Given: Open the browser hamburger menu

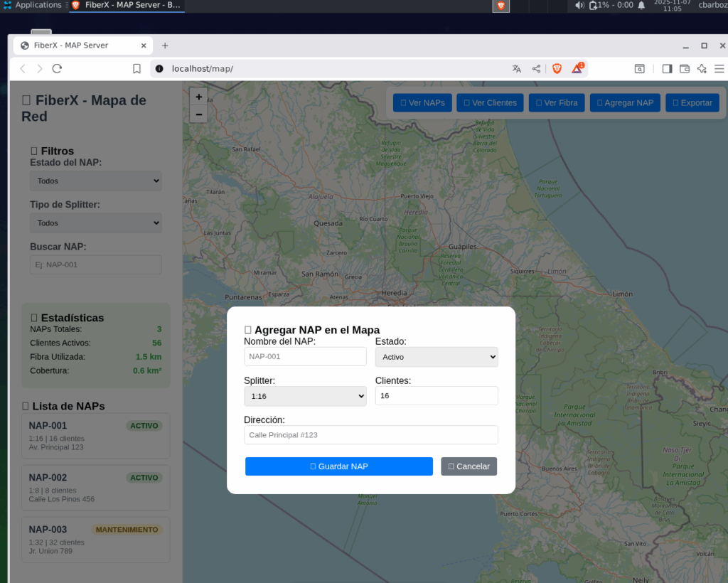Looking at the screenshot, I should [x=719, y=69].
